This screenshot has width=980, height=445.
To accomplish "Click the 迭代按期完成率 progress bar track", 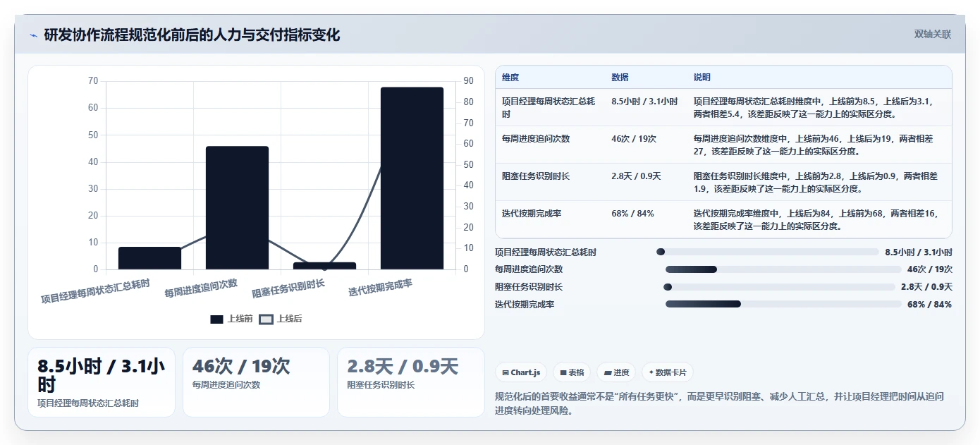I will 783,304.
